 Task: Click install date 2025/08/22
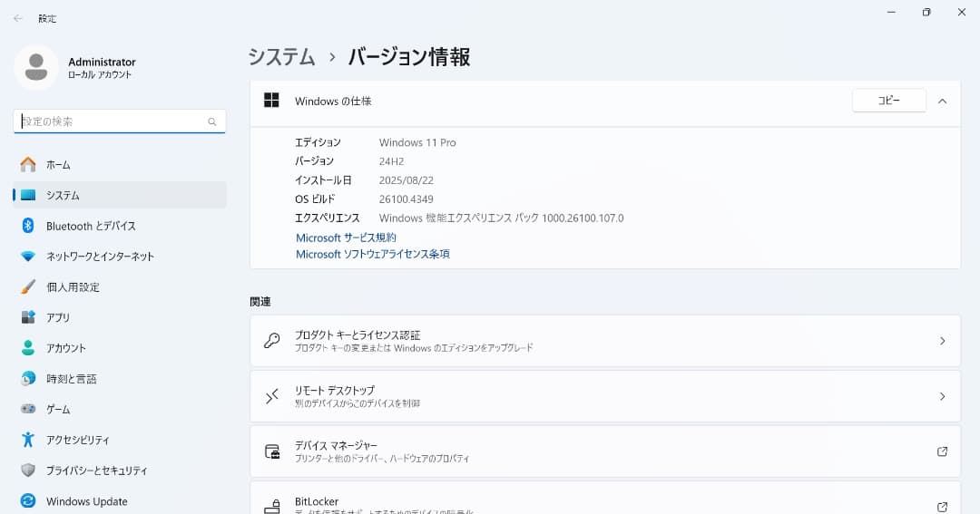pos(407,179)
